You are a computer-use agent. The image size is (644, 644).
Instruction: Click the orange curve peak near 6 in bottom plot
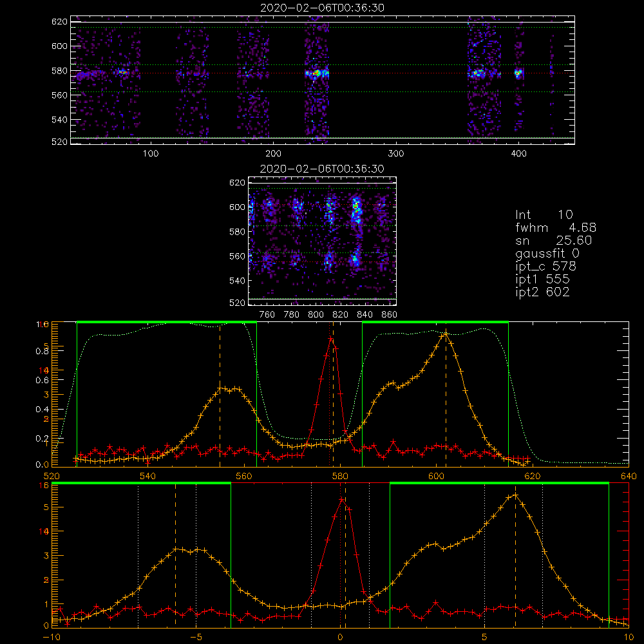515,495
